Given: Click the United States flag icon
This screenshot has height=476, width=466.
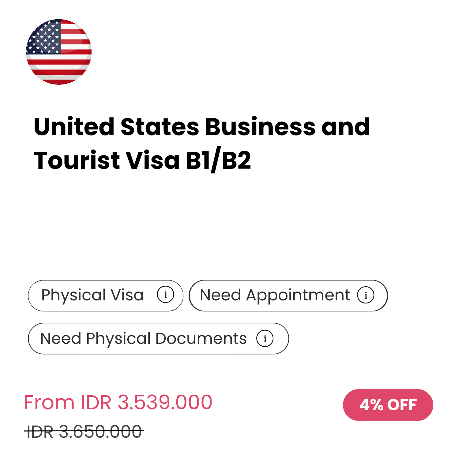Looking at the screenshot, I should [x=59, y=52].
